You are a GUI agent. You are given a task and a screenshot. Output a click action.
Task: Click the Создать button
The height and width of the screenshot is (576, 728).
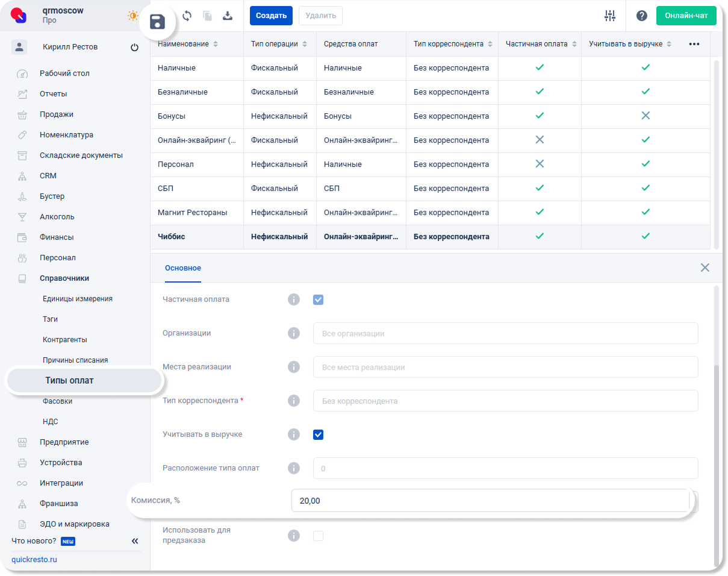[x=271, y=16]
